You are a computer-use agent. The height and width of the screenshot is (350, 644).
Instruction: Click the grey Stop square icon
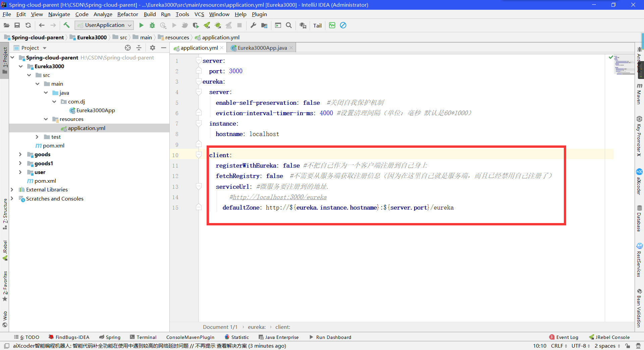[x=239, y=25]
